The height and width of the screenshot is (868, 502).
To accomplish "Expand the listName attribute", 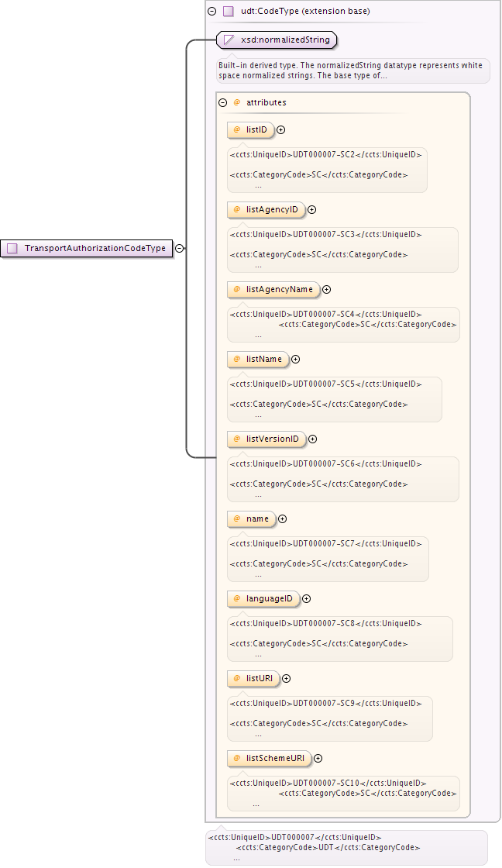I will [x=296, y=360].
